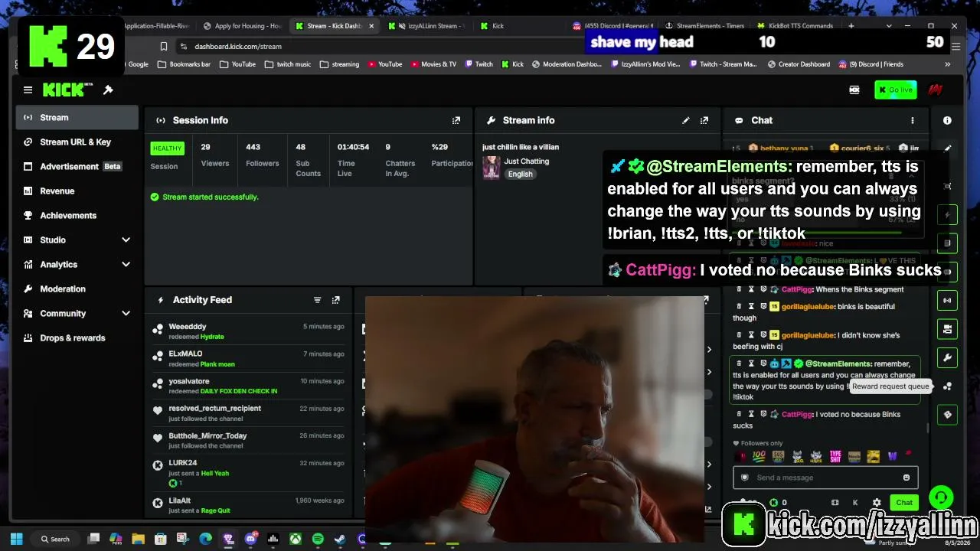980x551 pixels.
Task: Open the Moderation page
Action: [x=77, y=289]
